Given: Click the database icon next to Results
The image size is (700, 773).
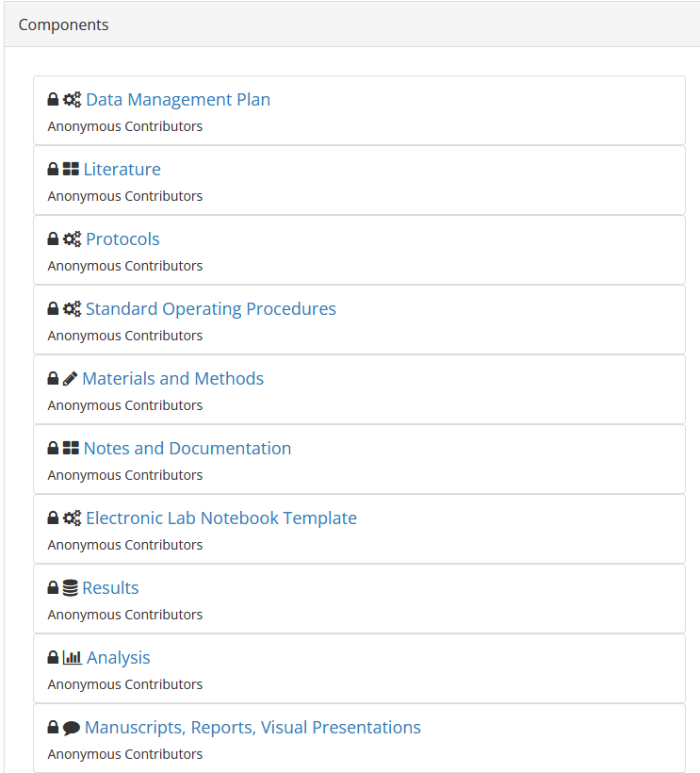Looking at the screenshot, I should coord(71,587).
